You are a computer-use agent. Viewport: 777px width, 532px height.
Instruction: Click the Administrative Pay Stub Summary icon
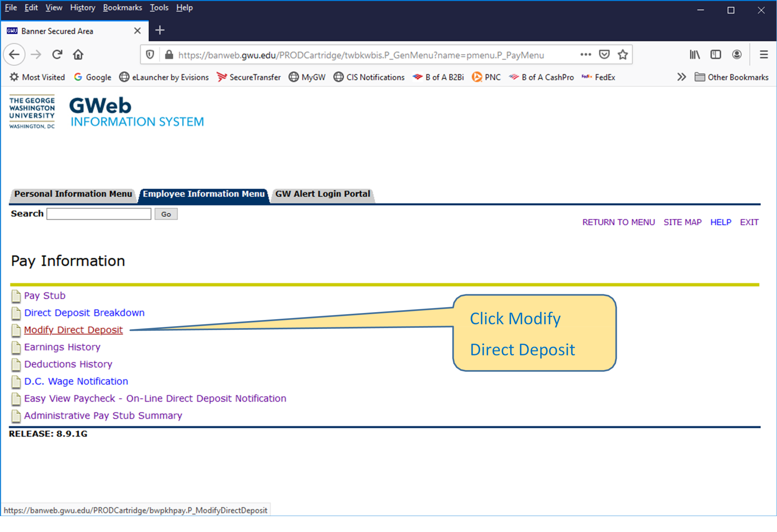[16, 416]
